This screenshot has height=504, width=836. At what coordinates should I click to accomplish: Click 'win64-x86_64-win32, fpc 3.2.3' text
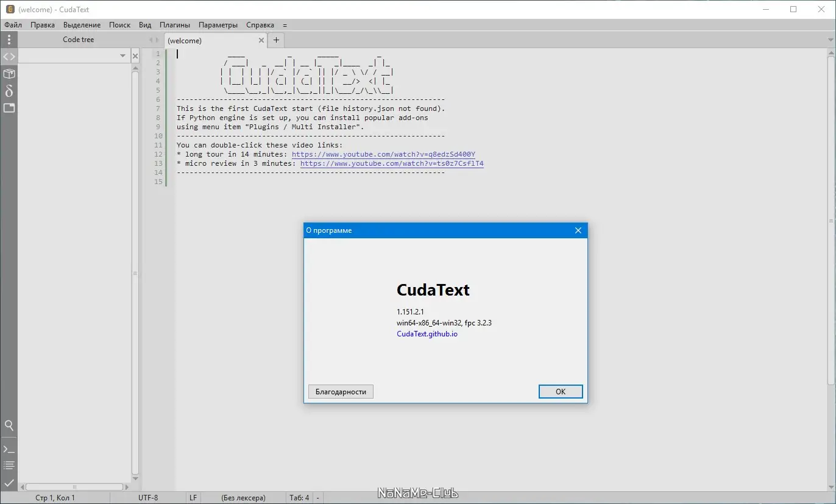444,323
